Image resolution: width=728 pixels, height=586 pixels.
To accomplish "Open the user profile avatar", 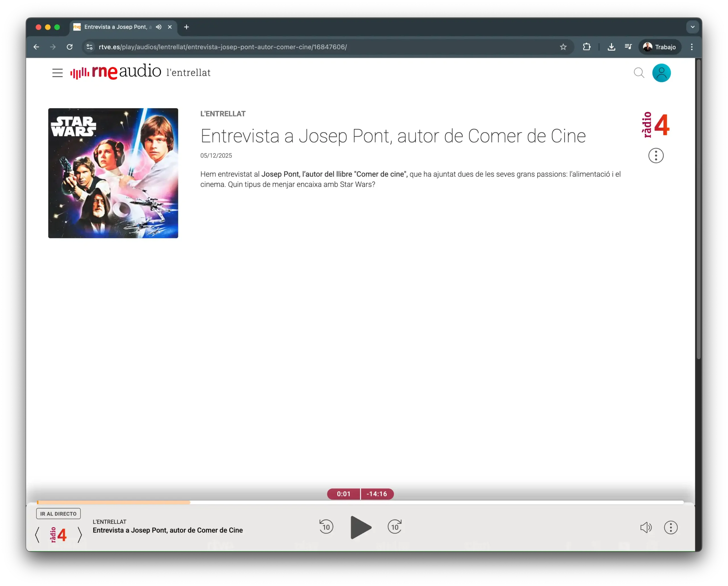I will [x=661, y=73].
